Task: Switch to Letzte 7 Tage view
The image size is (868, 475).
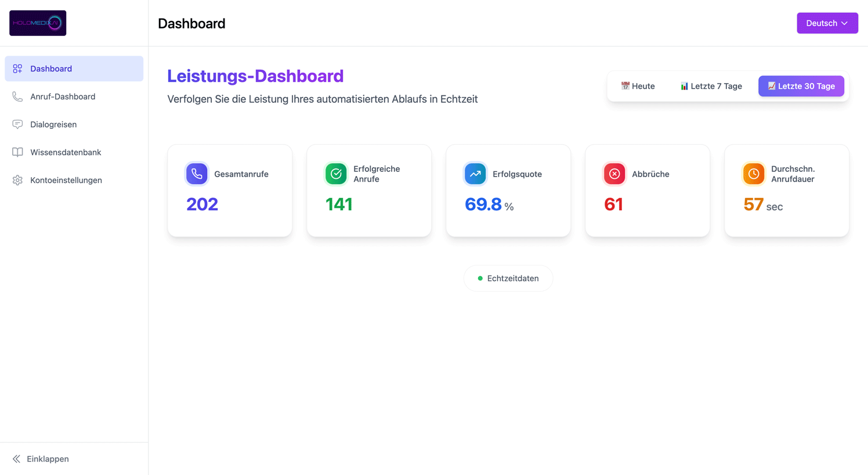Action: coord(711,86)
